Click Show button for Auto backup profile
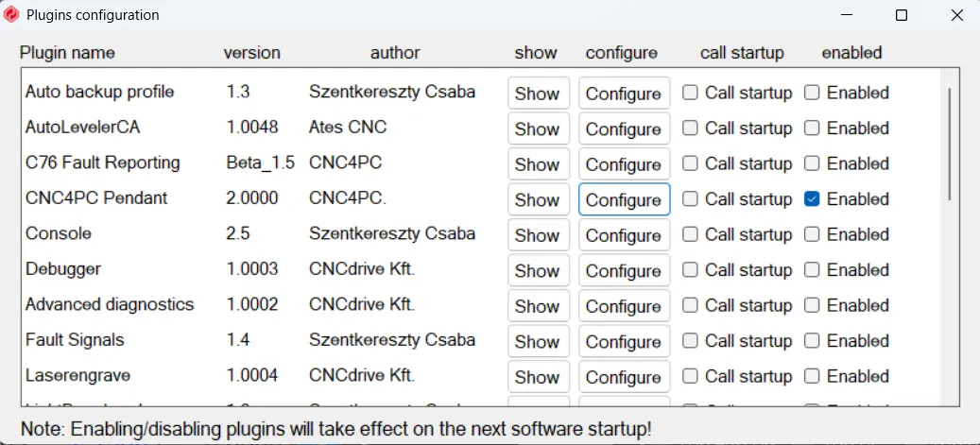This screenshot has width=980, height=445. pos(538,94)
